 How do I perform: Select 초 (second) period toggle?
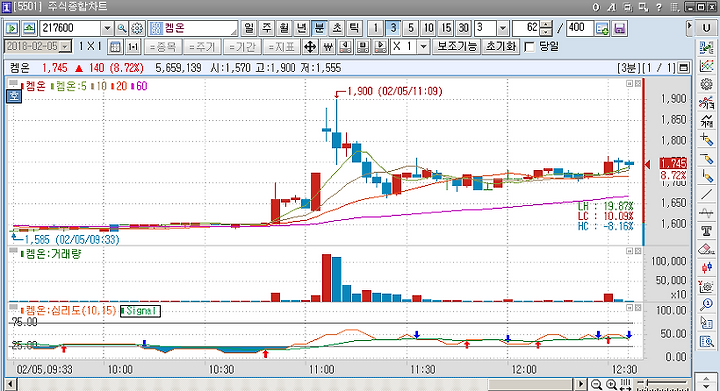337,28
